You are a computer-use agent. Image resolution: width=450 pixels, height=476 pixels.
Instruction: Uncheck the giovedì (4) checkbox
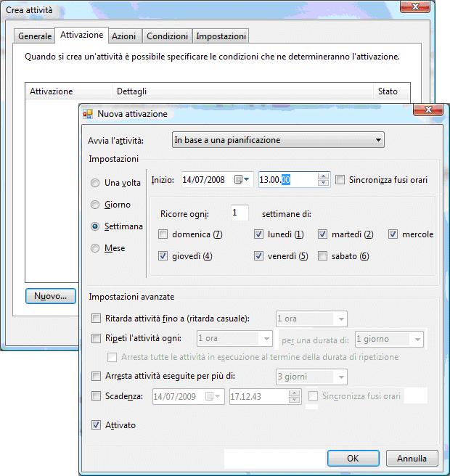tap(163, 256)
